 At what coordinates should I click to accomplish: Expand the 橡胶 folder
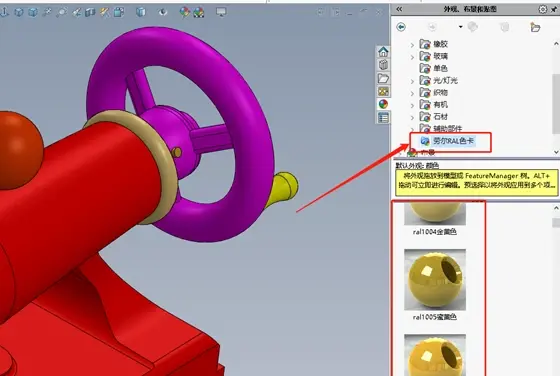click(x=412, y=45)
